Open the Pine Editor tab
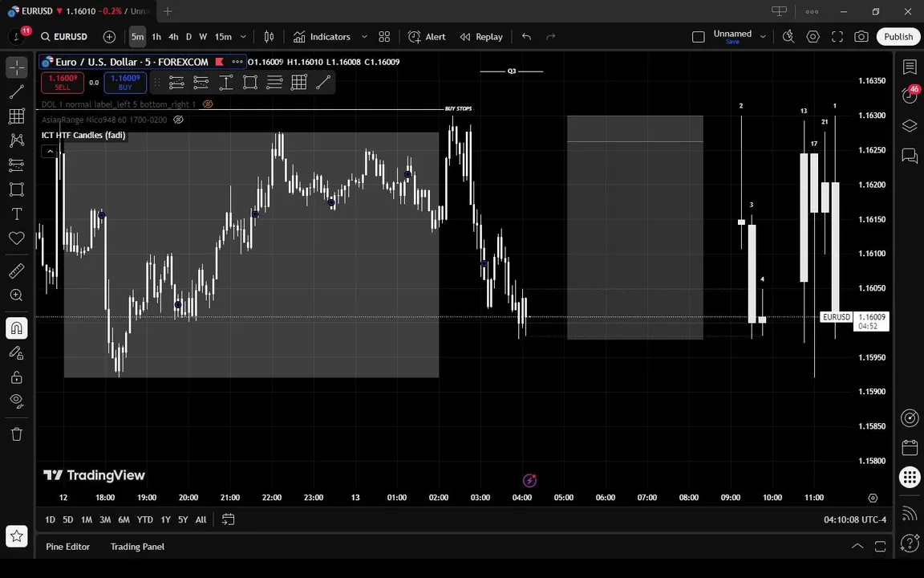This screenshot has width=924, height=578. (67, 547)
